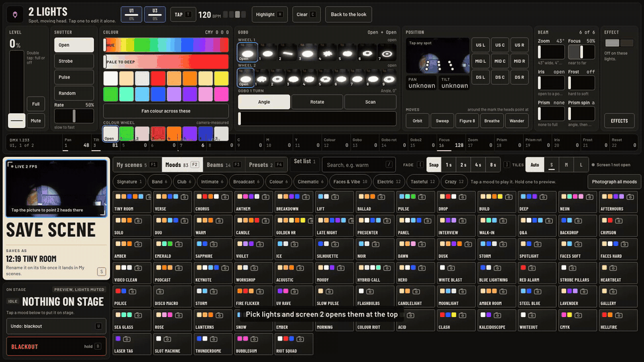Click the TAP tempo button

182,14
